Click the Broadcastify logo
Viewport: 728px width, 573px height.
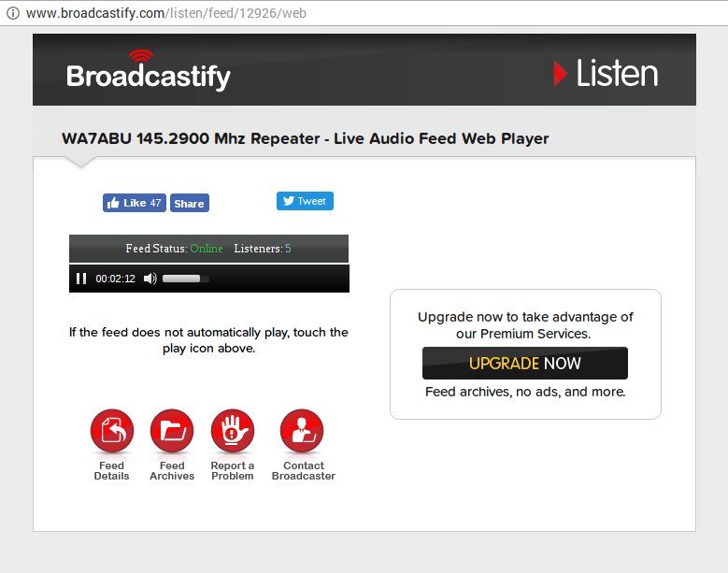point(148,71)
